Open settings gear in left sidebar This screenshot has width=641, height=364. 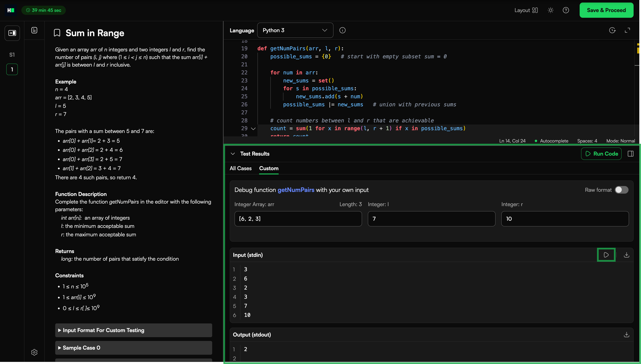point(34,352)
